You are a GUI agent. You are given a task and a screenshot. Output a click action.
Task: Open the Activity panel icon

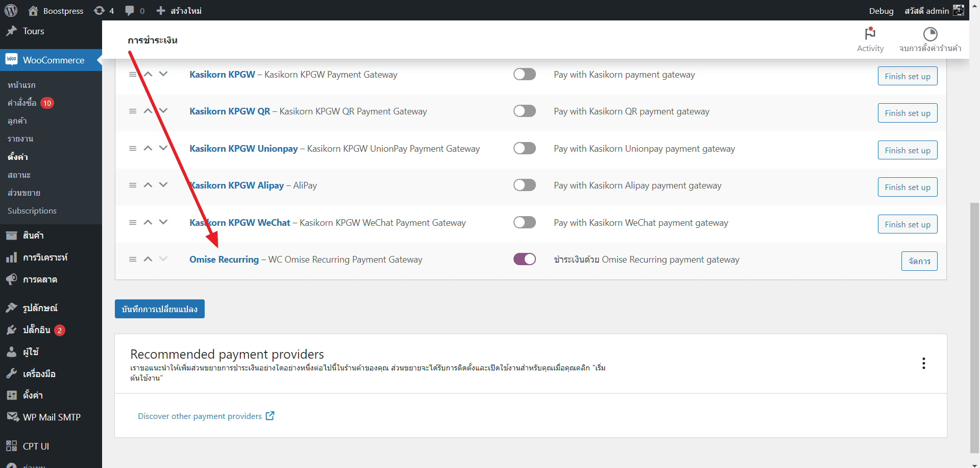coord(870,34)
